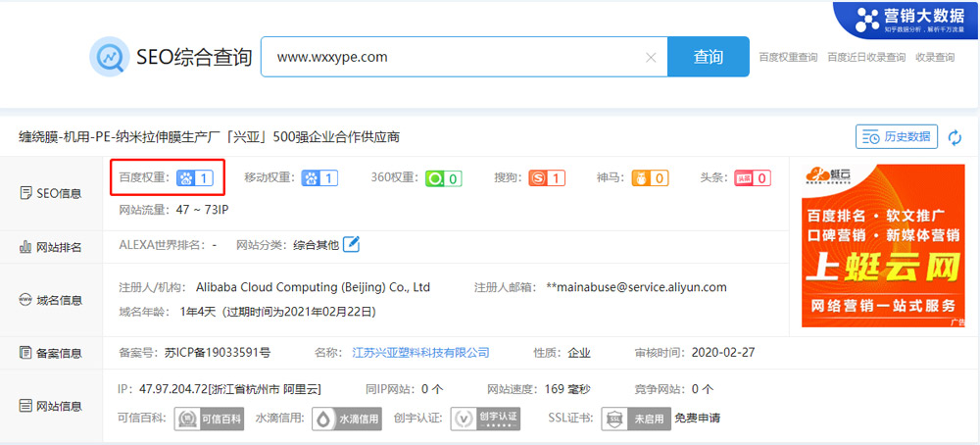This screenshot has height=445, width=980.
Task: Open 江苏兴亚塑料科技有限公司 company link
Action: pyautogui.click(x=420, y=352)
